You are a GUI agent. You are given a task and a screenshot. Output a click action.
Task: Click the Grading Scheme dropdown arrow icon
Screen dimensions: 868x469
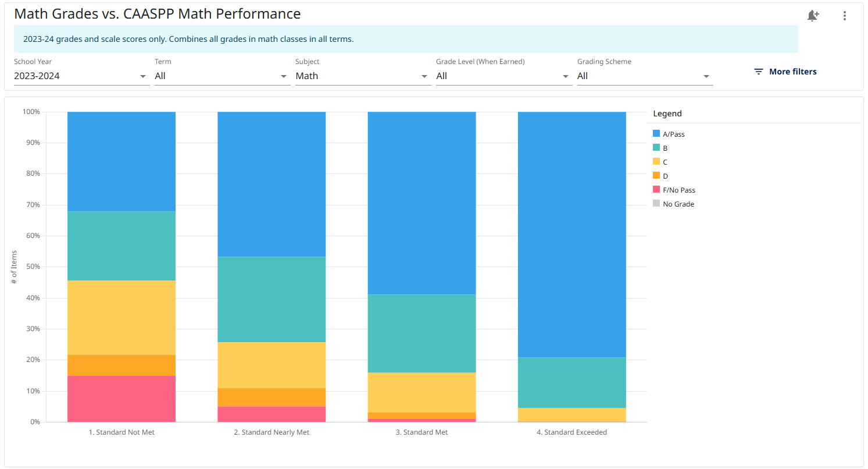point(706,76)
